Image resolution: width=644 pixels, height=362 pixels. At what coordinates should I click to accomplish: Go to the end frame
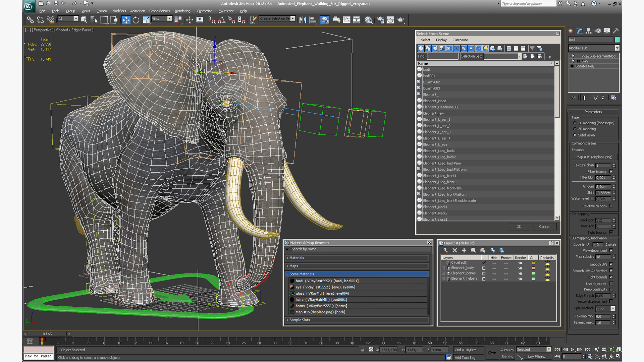[588, 350]
